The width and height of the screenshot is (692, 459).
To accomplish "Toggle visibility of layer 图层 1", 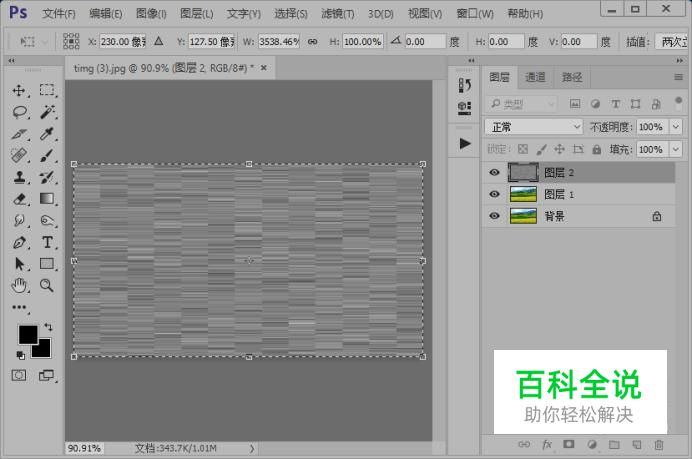I will pos(494,194).
